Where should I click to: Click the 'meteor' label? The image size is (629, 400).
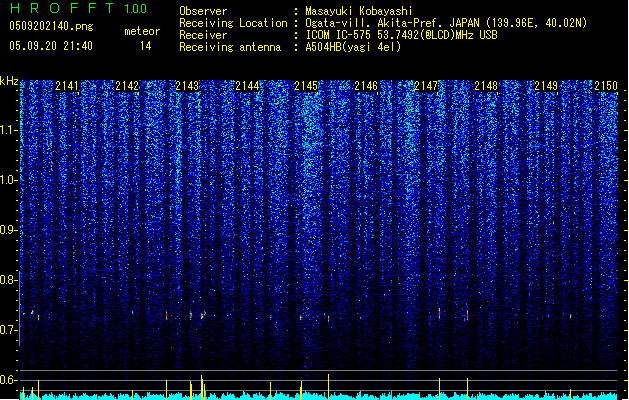click(142, 31)
